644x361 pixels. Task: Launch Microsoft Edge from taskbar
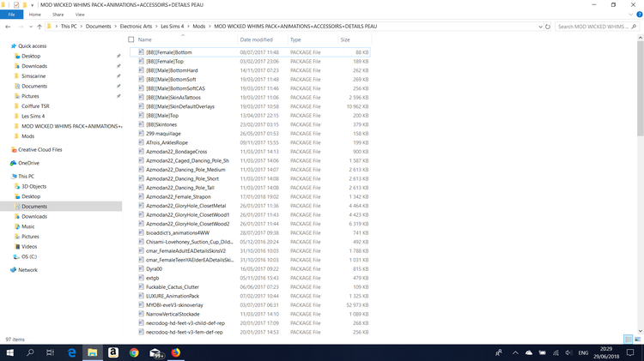coord(72,352)
